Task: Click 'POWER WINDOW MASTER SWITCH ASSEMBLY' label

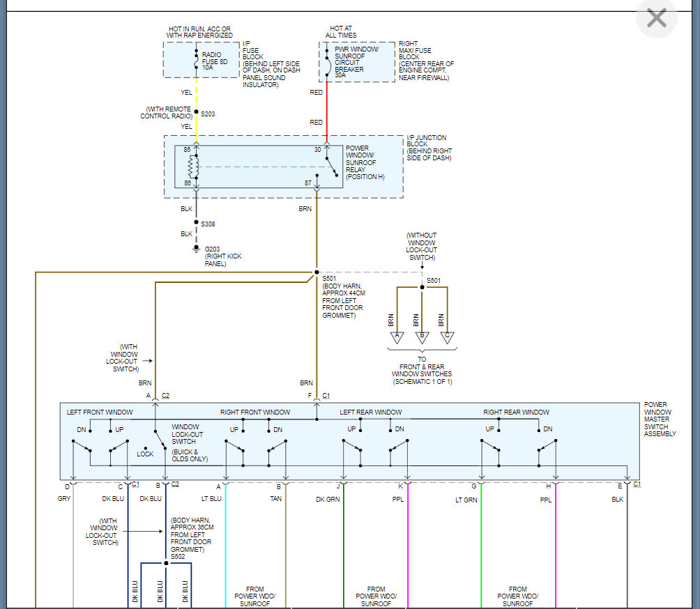Action: (x=660, y=419)
